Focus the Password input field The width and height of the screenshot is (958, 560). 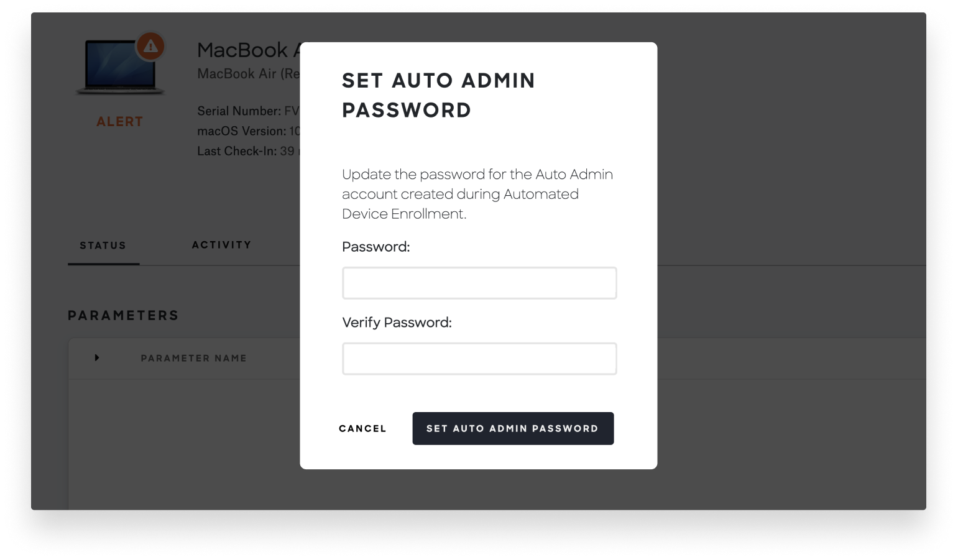[479, 283]
